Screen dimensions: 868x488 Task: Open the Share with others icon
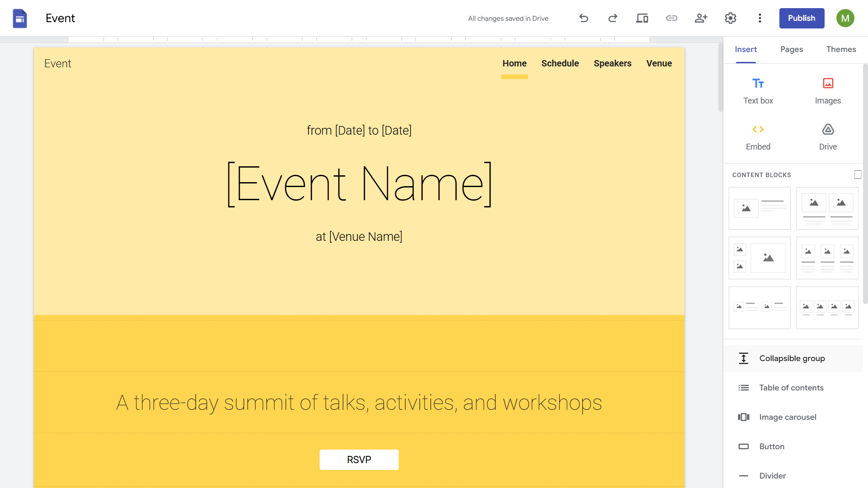pos(701,18)
